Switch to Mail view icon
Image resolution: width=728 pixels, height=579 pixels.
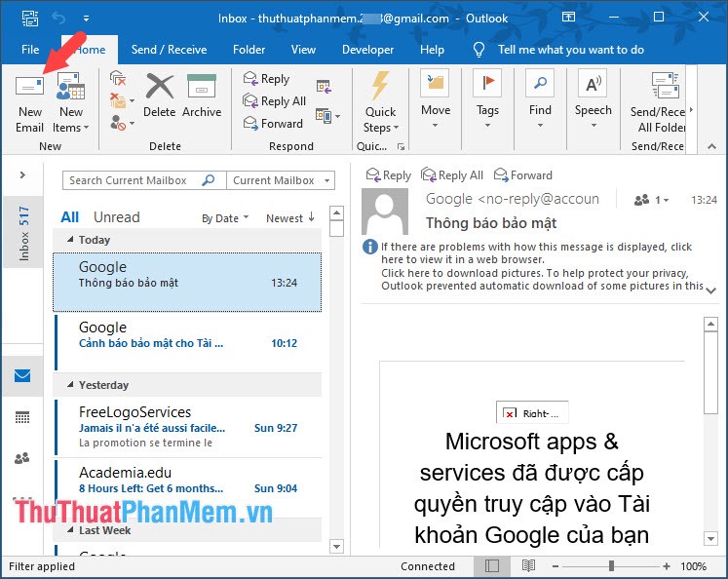coord(22,375)
